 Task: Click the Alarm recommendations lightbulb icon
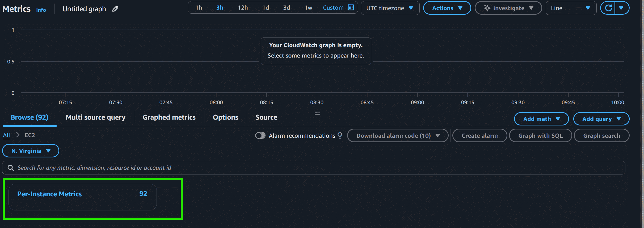click(x=340, y=136)
